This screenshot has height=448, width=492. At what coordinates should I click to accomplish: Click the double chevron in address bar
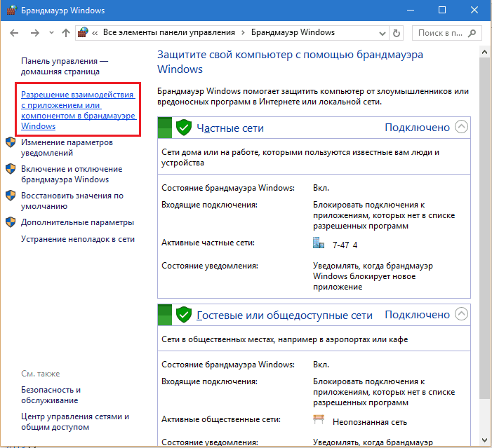[95, 33]
